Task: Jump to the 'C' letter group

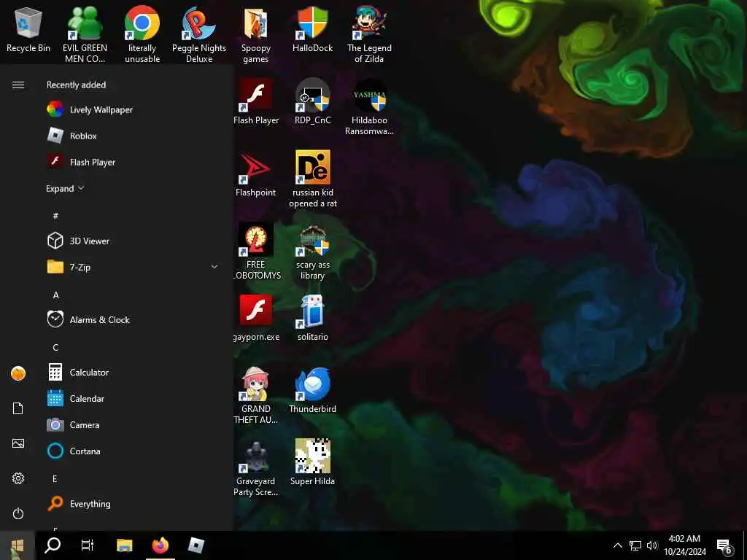Action: 55,348
